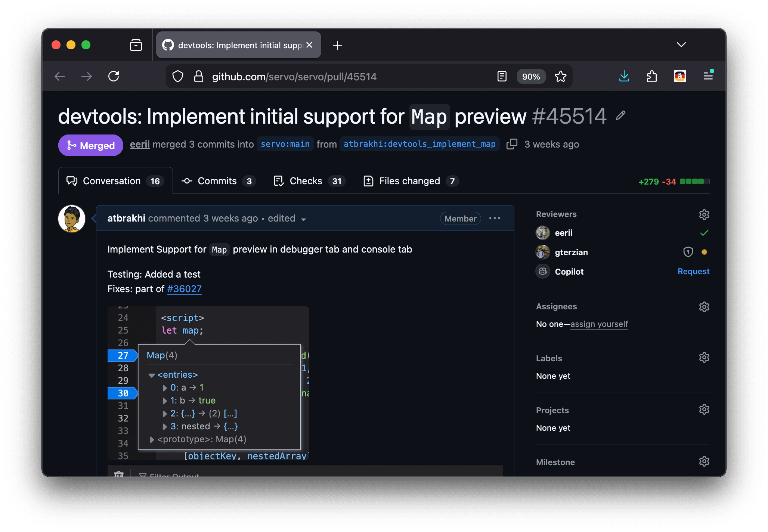Expand entry '2: {…} → (2) […]'
768x532 pixels.
(165, 414)
